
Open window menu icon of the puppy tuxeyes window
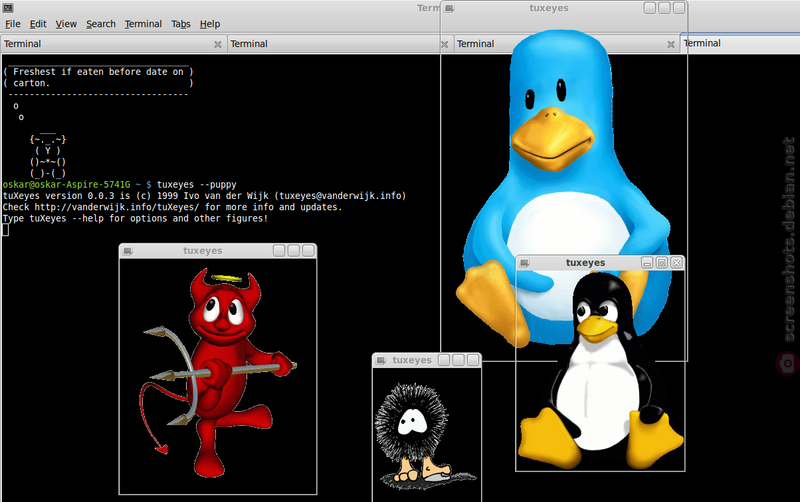(x=381, y=360)
